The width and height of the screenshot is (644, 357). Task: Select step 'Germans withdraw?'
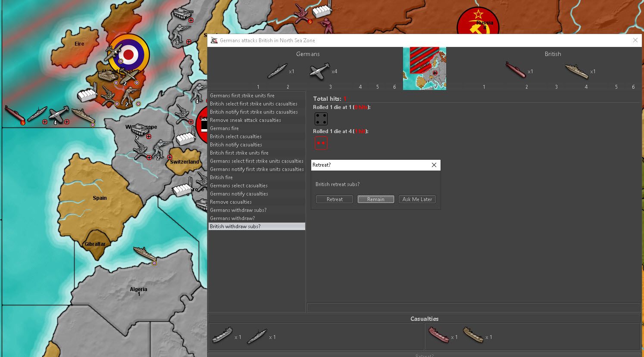point(257,218)
